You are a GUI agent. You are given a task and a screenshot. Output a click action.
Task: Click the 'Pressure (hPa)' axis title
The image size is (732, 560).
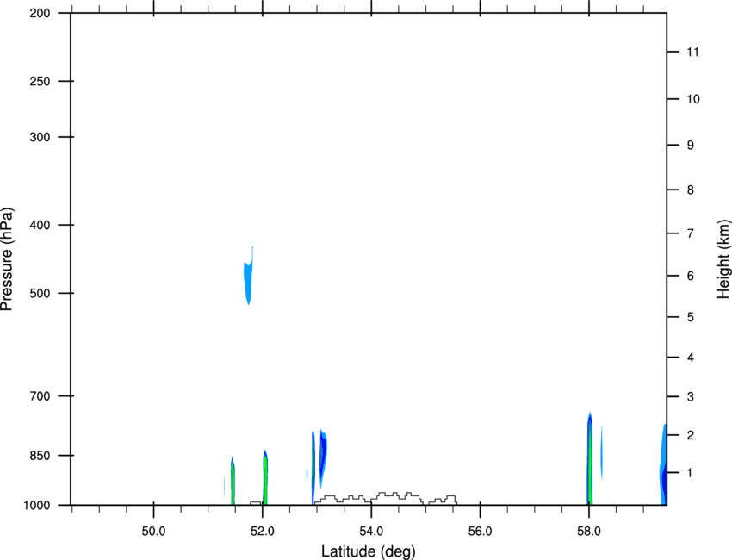(7, 259)
